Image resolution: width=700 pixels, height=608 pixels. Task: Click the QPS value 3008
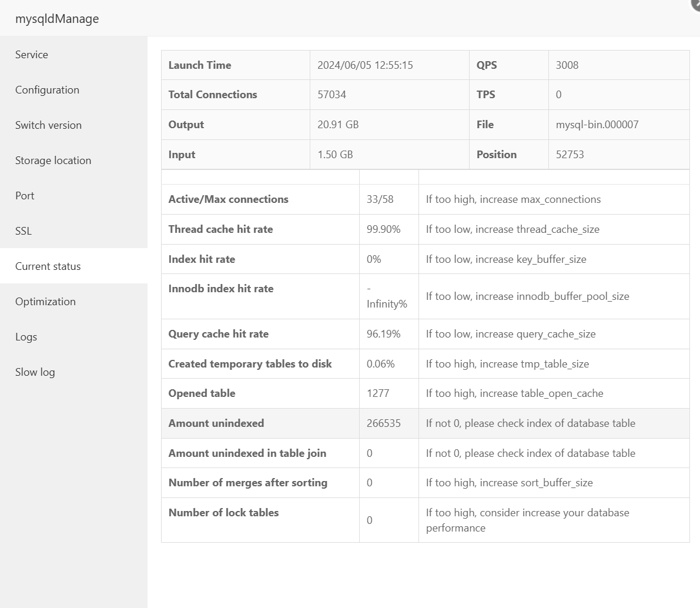[567, 65]
